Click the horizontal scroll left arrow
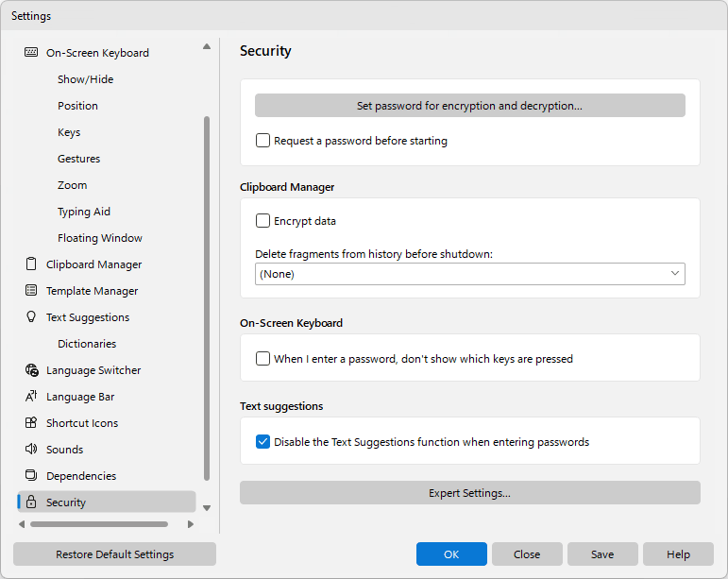Image resolution: width=728 pixels, height=579 pixels. (x=22, y=524)
